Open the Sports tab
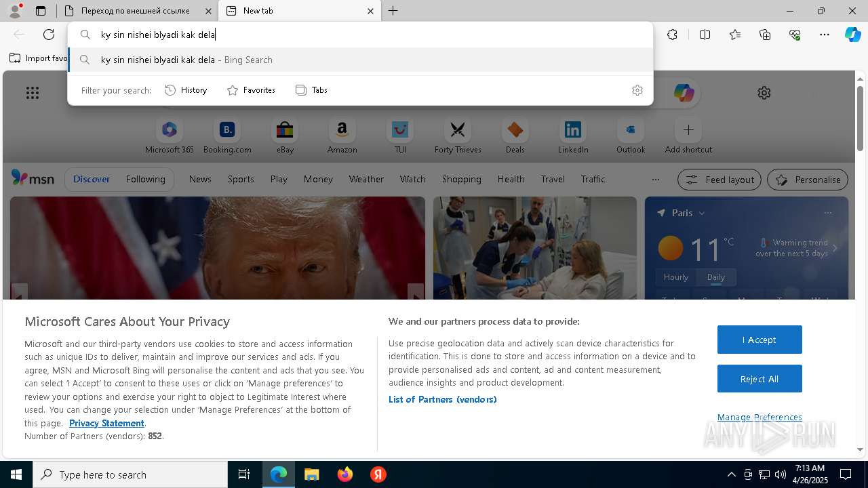Screen dimensions: 868x488 (241, 179)
